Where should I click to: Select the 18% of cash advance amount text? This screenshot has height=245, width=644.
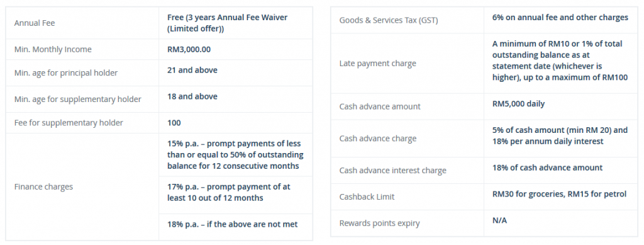point(548,168)
